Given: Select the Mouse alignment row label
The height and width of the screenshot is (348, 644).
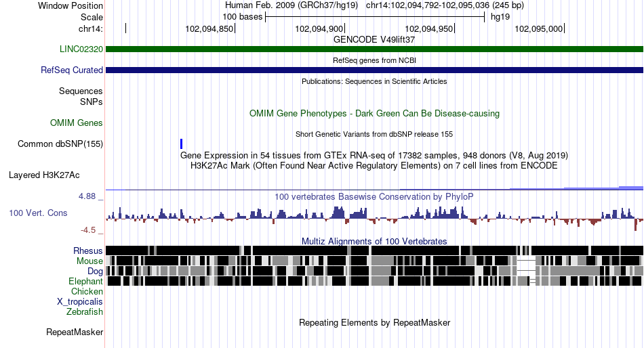Looking at the screenshot, I should (x=89, y=261).
